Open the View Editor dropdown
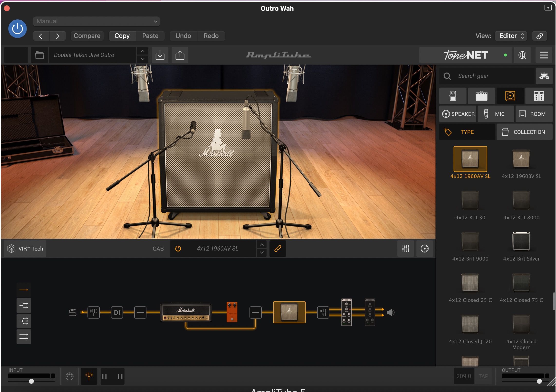This screenshot has width=556, height=392. (x=511, y=36)
